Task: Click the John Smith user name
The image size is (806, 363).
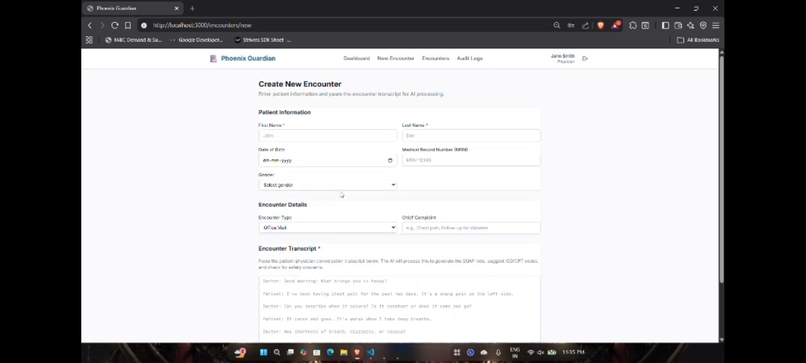Action: 563,56
